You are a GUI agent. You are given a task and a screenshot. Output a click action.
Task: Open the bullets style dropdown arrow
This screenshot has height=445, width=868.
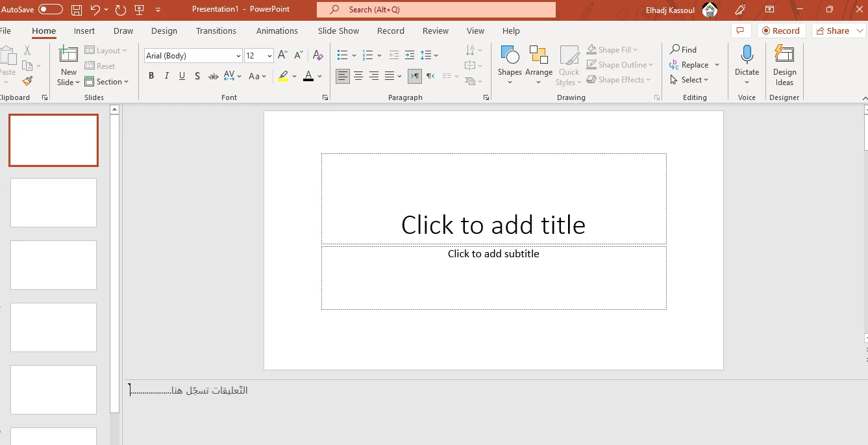pos(354,56)
